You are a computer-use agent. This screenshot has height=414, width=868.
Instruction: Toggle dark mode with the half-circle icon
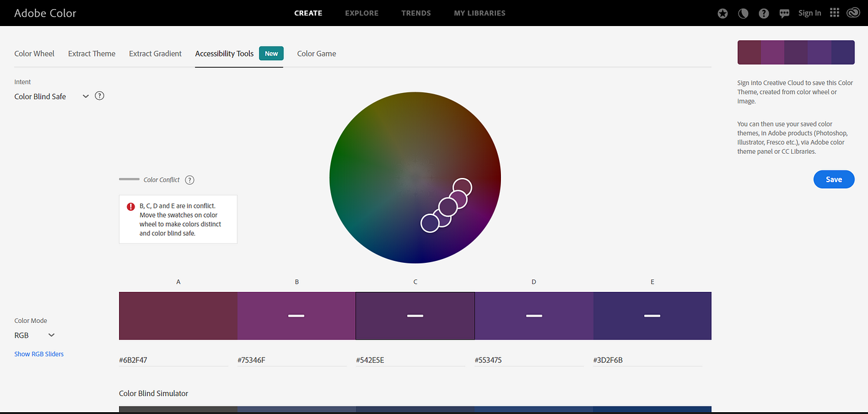coord(743,12)
